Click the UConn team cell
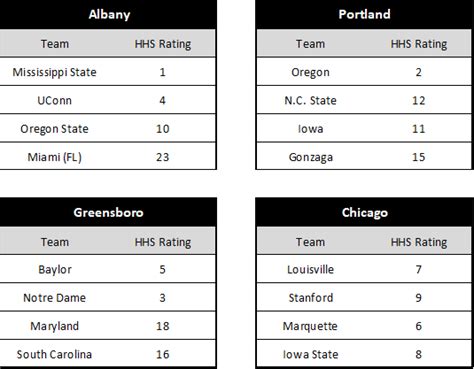This screenshot has width=474, height=369. click(54, 100)
